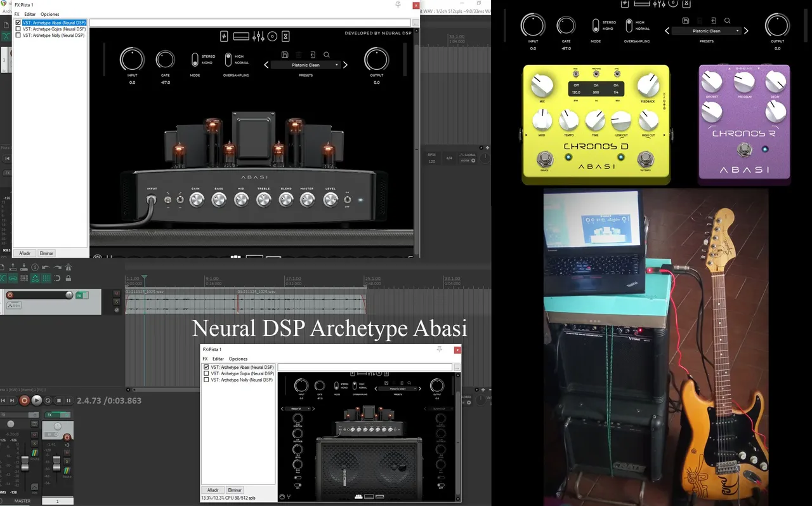Viewport: 812px width, 506px height.
Task: Open Editar menu in small FX window
Action: click(x=218, y=359)
